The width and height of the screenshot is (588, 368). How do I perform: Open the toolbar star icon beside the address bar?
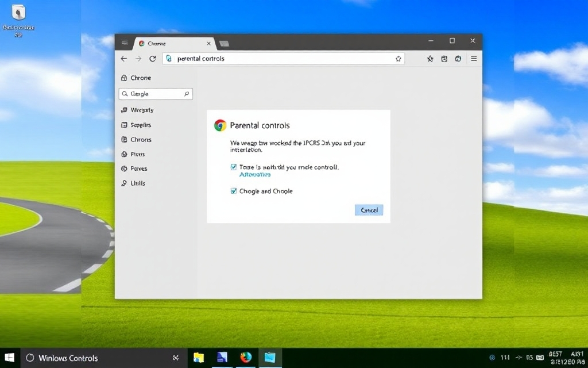tap(430, 59)
